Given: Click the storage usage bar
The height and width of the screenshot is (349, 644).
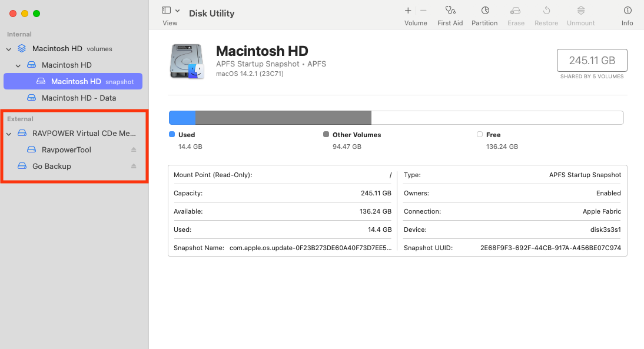Looking at the screenshot, I should click(x=396, y=118).
